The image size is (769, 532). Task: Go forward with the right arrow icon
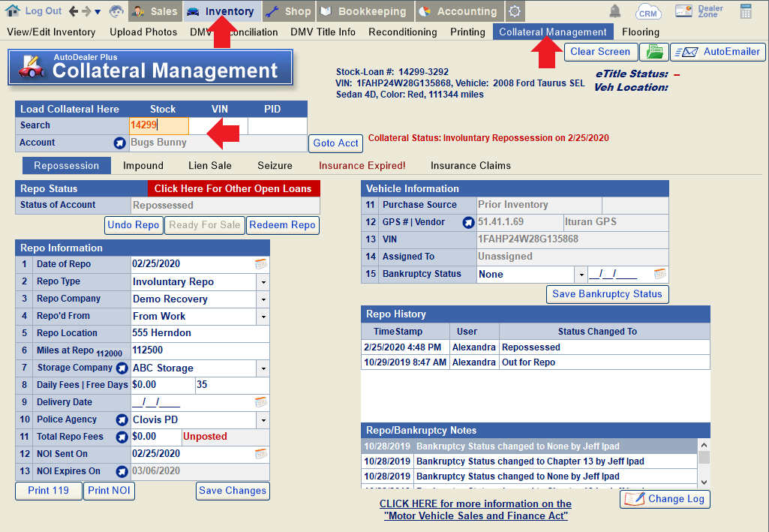pos(86,11)
